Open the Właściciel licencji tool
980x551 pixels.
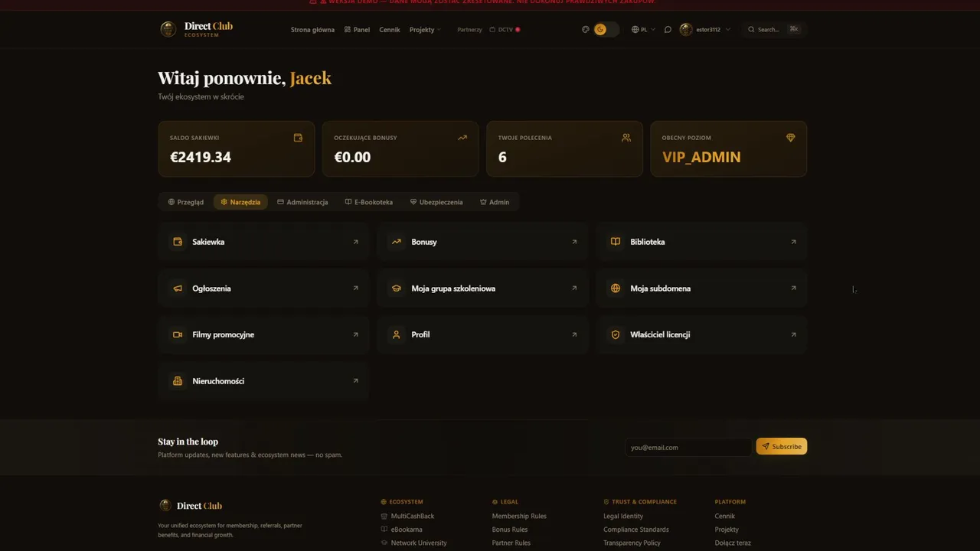701,334
